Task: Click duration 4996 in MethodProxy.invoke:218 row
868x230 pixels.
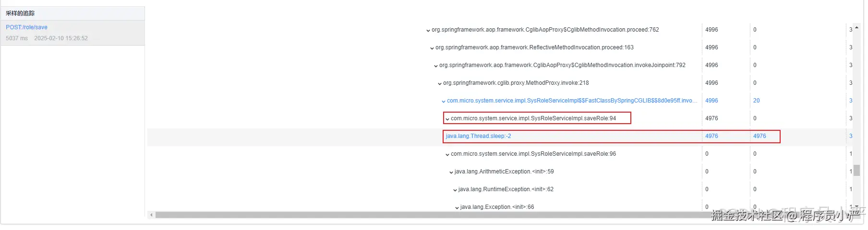Action: point(711,83)
